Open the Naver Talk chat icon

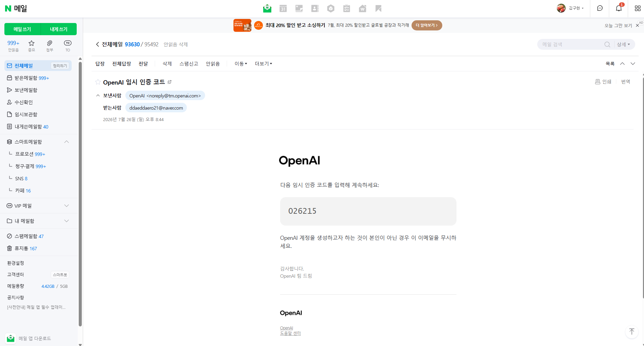(x=600, y=8)
